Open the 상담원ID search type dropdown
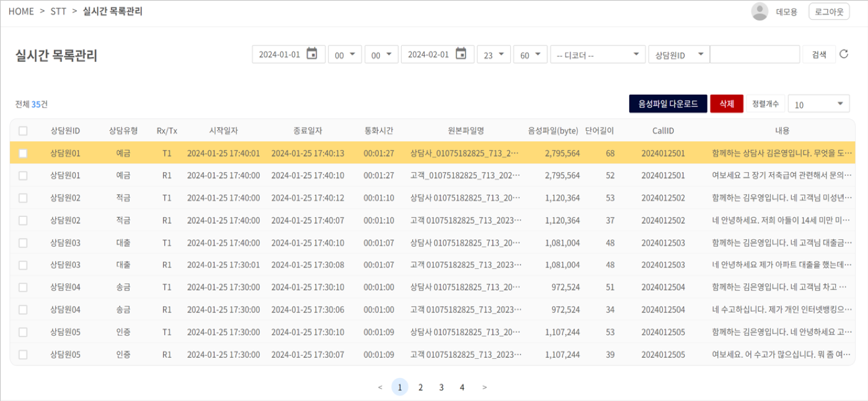Image resolution: width=868 pixels, height=401 pixels. click(678, 55)
